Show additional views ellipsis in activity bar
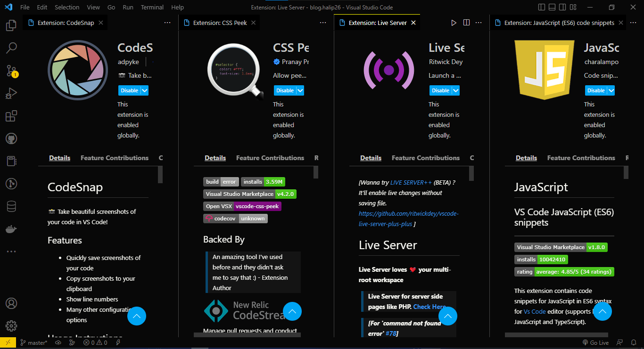644x349 pixels. pyautogui.click(x=11, y=252)
